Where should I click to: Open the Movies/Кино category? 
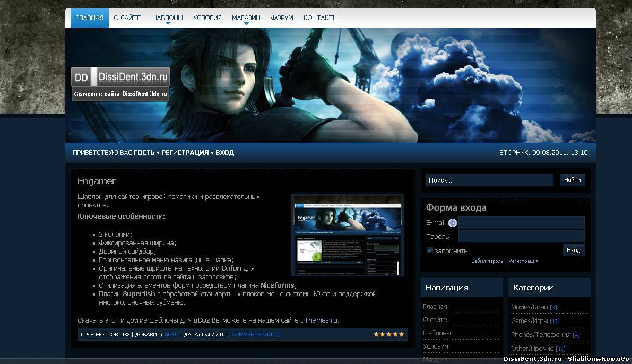[x=529, y=307]
